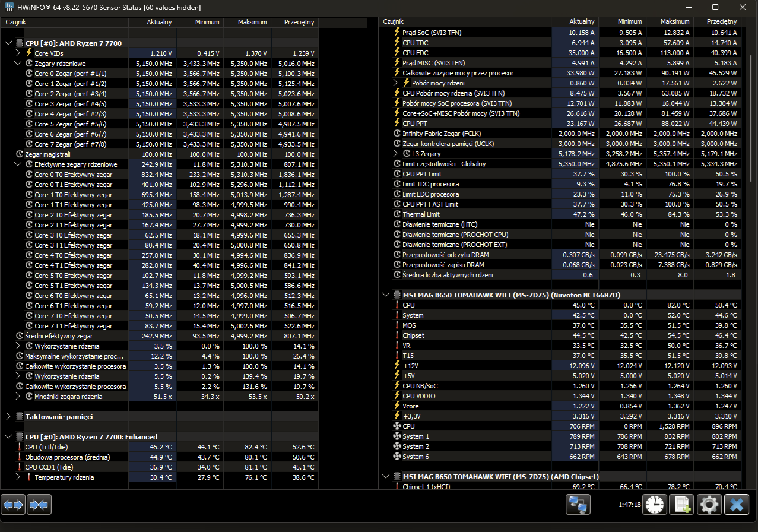Click the expand columns arrows button
This screenshot has height=532, width=758.
13,505
